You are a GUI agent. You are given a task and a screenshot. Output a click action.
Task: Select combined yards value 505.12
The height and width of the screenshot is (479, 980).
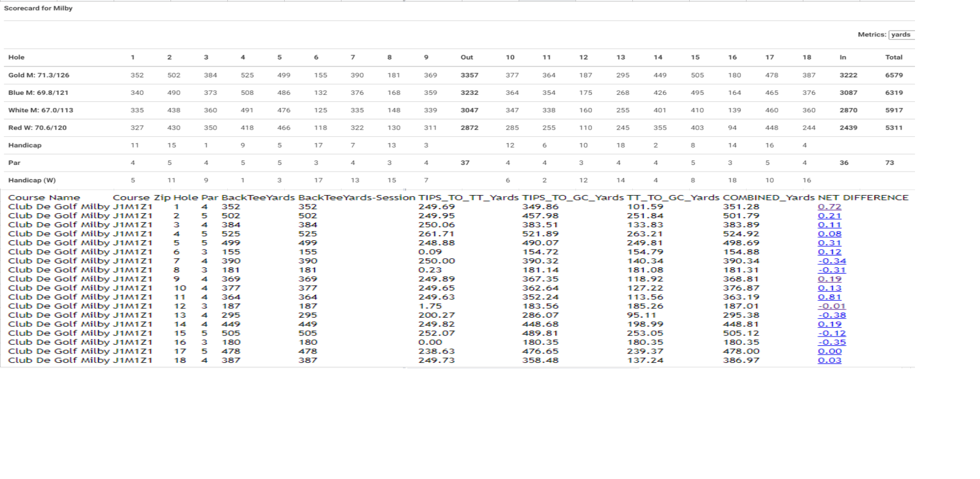tap(741, 333)
